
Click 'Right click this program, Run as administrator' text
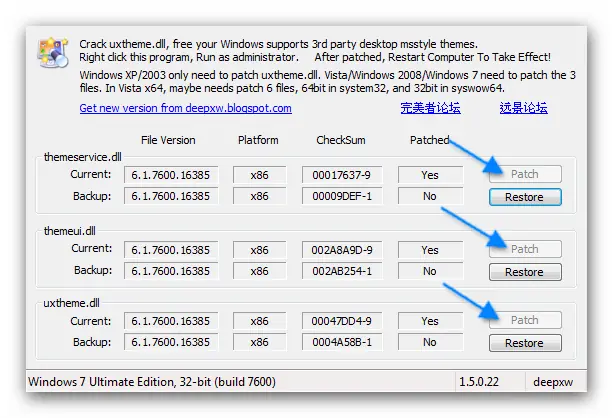(189, 57)
